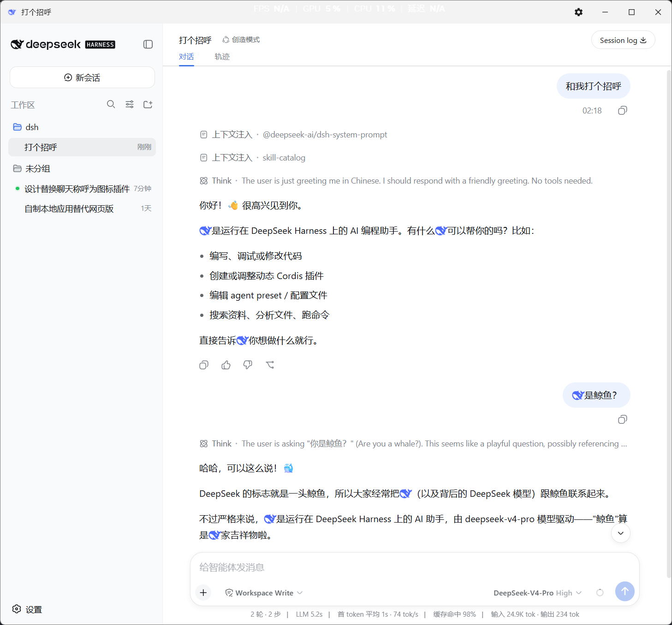Open the DeepSeek-V4-Pro High model dropdown

[537, 593]
